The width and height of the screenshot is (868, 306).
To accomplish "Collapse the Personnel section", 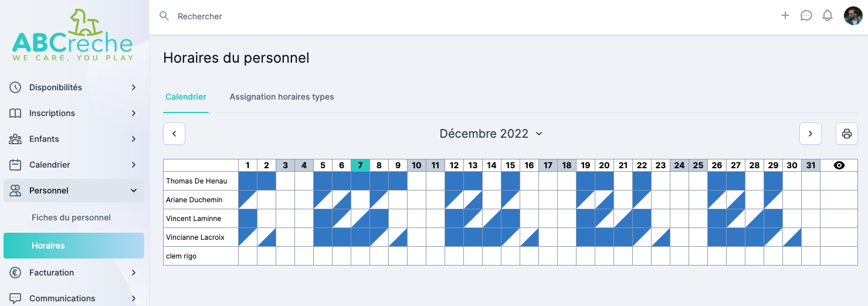I will (x=133, y=191).
